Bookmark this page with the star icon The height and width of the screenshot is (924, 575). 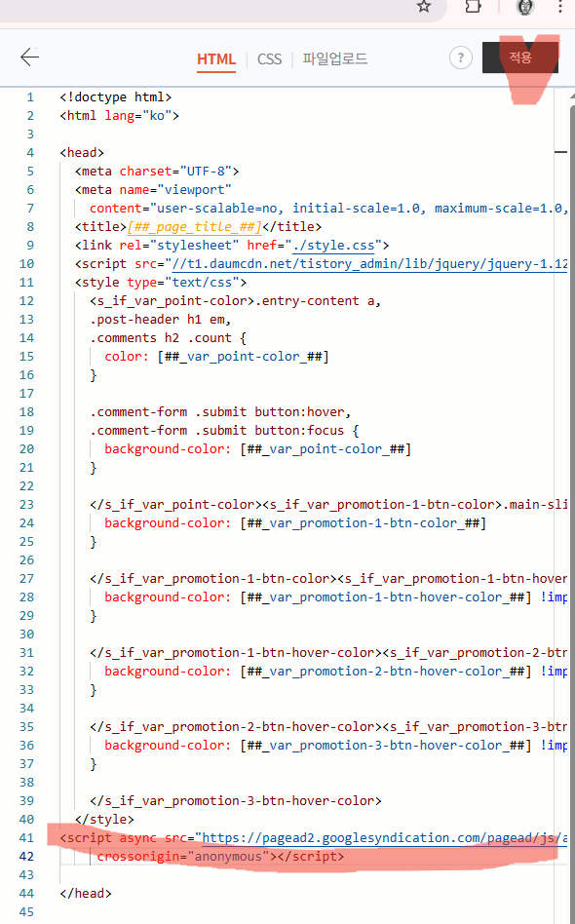tap(424, 7)
